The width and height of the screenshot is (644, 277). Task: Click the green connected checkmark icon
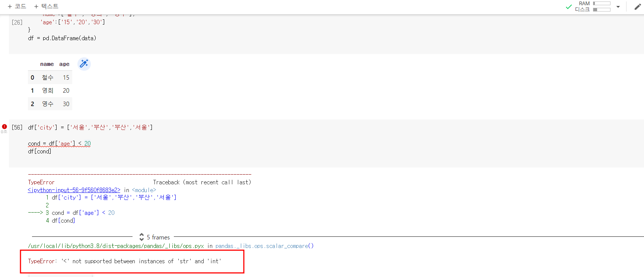568,7
